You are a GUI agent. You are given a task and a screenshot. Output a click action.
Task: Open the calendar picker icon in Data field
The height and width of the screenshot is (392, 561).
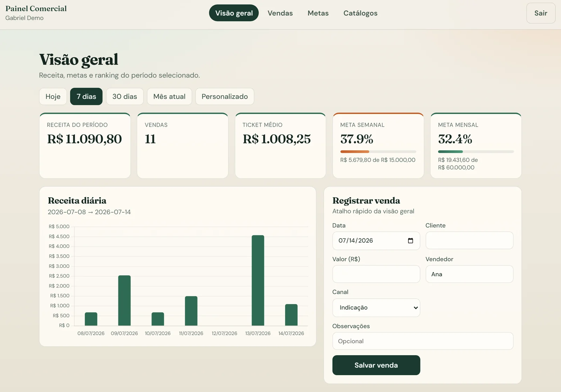411,241
